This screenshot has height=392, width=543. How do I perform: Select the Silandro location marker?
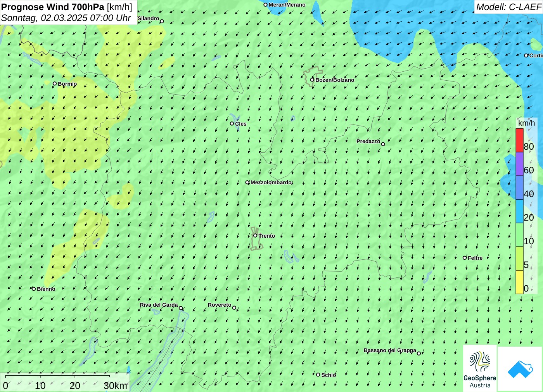coord(162,21)
